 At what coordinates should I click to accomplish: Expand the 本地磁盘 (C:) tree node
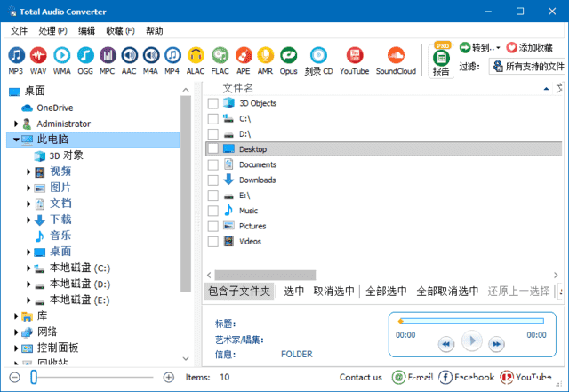(28, 268)
